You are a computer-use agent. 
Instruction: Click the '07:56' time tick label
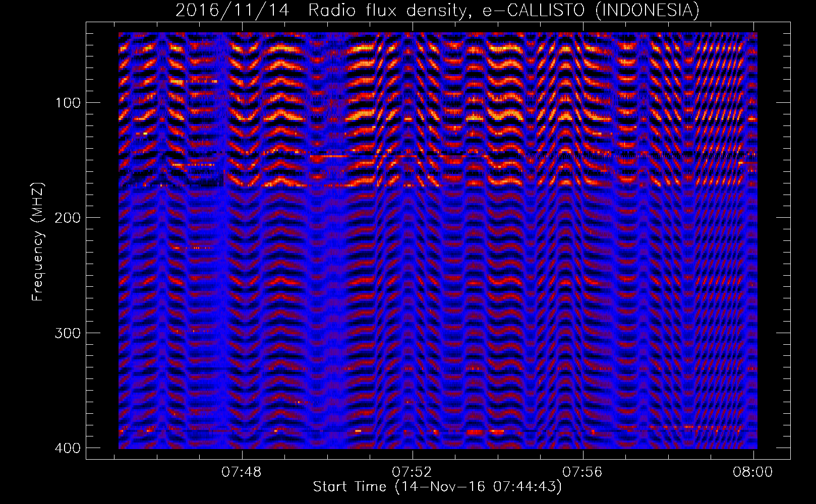coord(583,472)
